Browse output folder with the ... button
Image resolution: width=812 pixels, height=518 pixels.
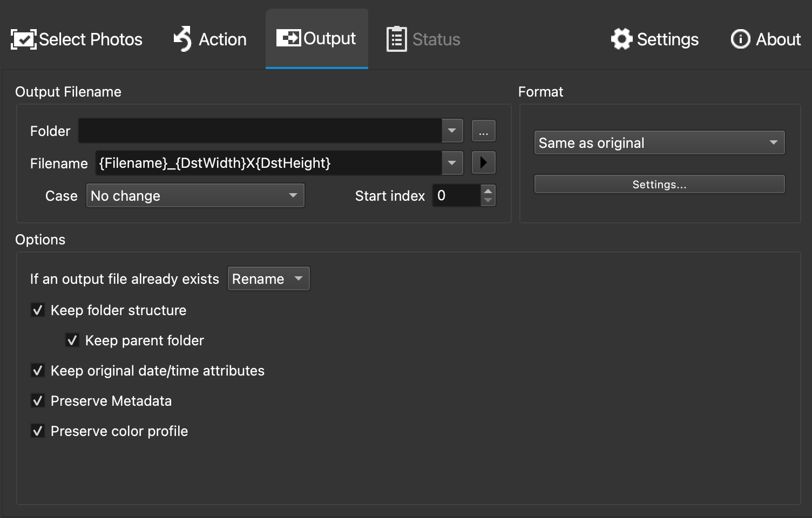[x=483, y=130]
